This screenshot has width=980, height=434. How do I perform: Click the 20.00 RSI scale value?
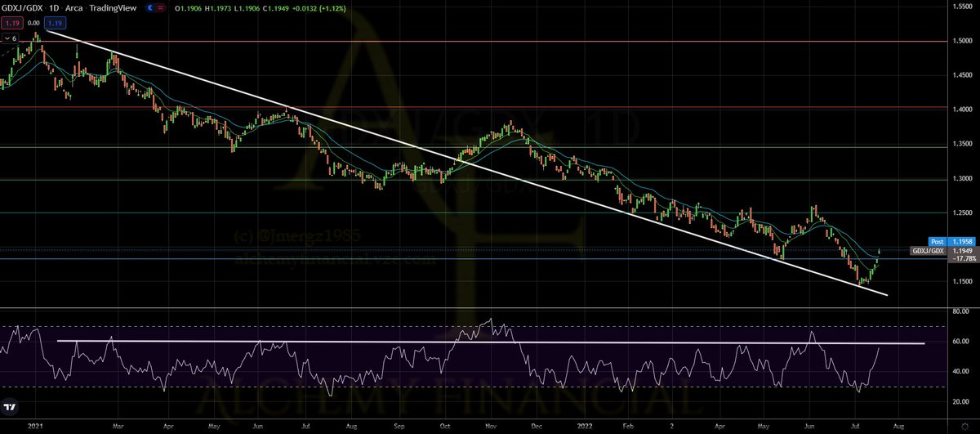click(960, 401)
